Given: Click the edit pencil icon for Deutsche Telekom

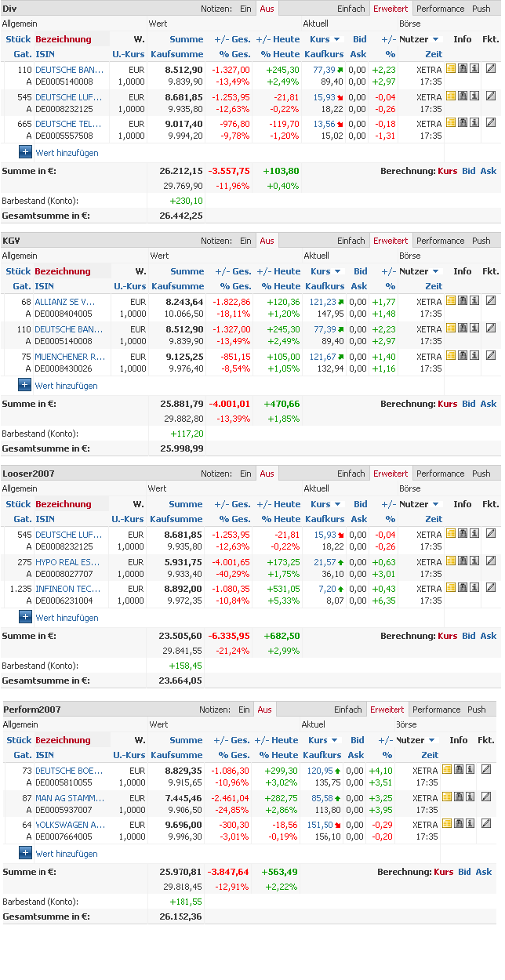Looking at the screenshot, I should 491,123.
